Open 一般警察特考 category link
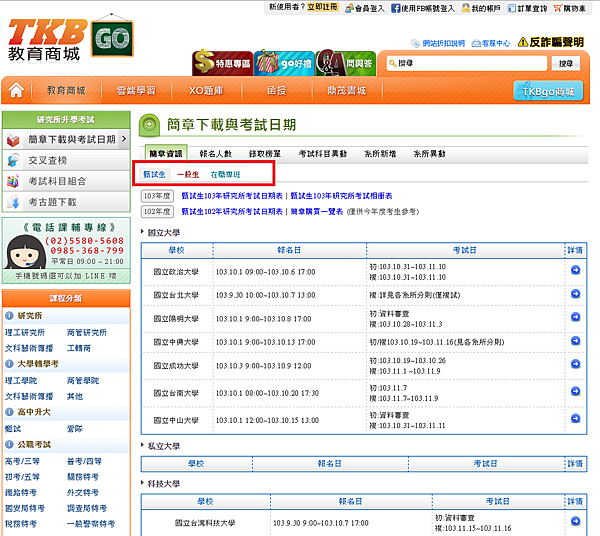Image resolution: width=600 pixels, height=536 pixels. tap(91, 524)
